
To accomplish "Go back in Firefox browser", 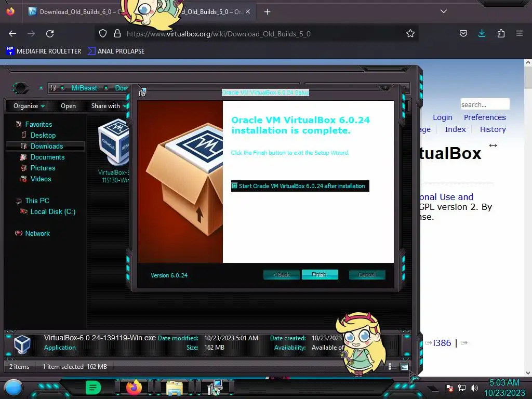I will (x=12, y=34).
